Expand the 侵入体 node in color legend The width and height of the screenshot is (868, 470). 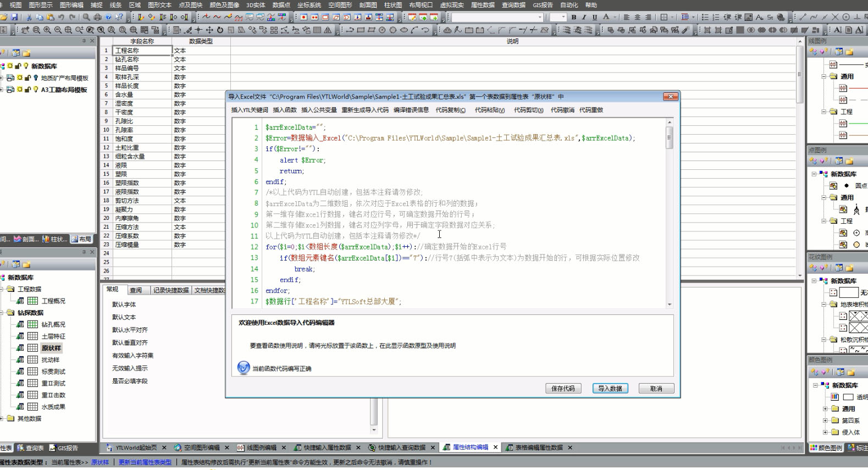[x=825, y=432]
